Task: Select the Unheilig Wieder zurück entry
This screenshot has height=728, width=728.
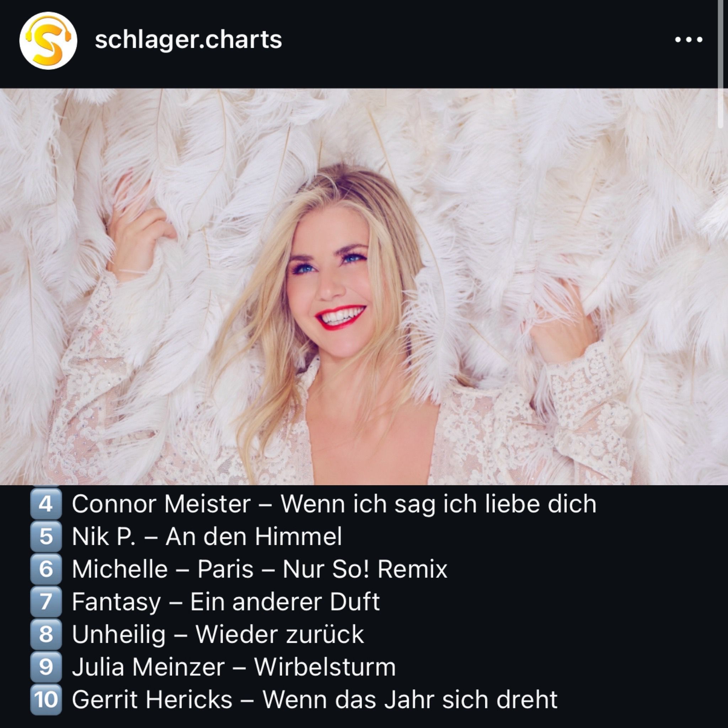Action: [218, 635]
